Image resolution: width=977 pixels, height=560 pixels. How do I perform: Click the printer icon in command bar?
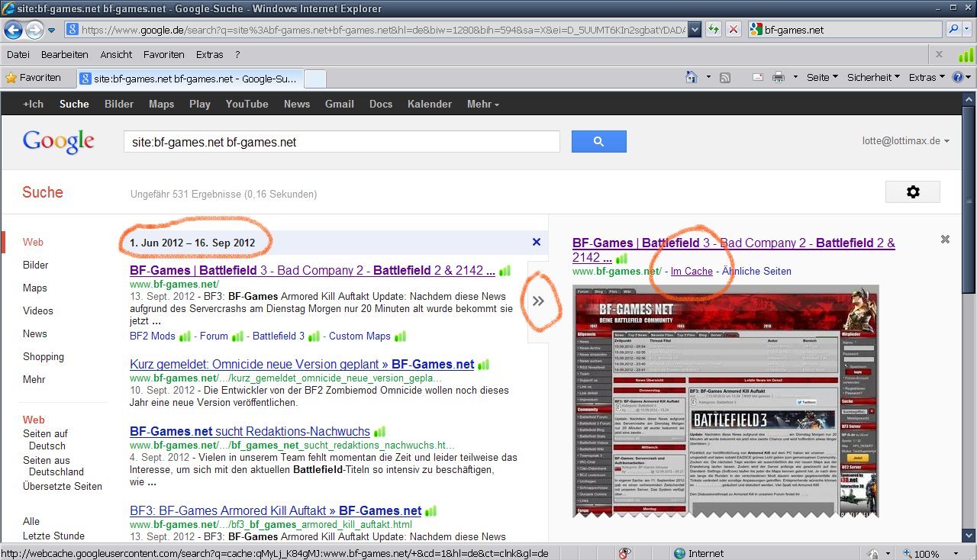point(778,77)
